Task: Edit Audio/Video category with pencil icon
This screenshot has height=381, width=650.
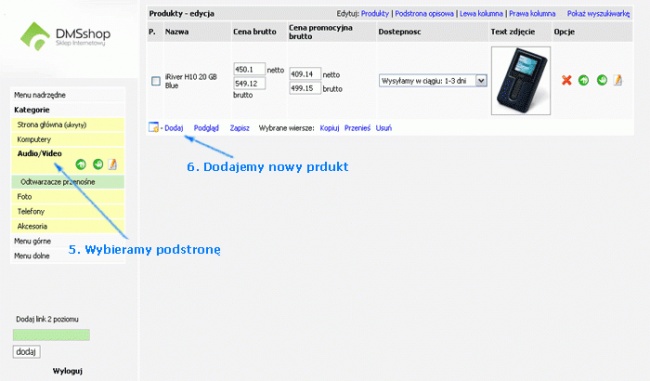Action: pos(112,165)
